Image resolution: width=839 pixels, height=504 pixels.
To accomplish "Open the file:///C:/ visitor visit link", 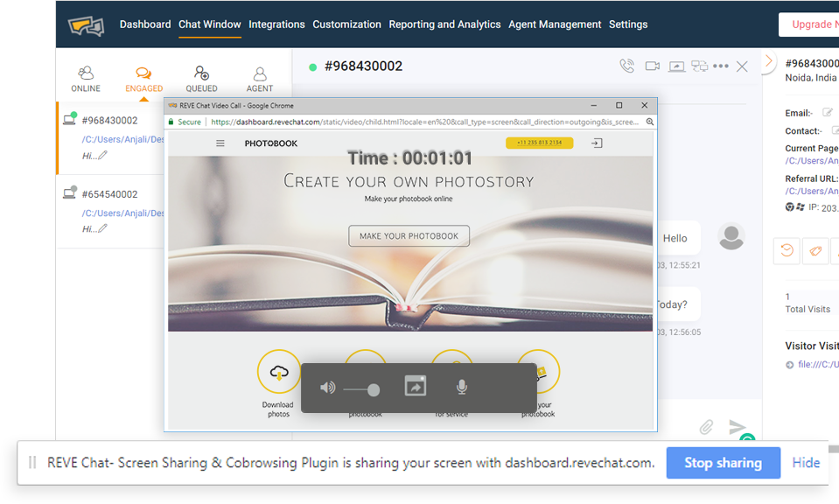I will pos(818,364).
